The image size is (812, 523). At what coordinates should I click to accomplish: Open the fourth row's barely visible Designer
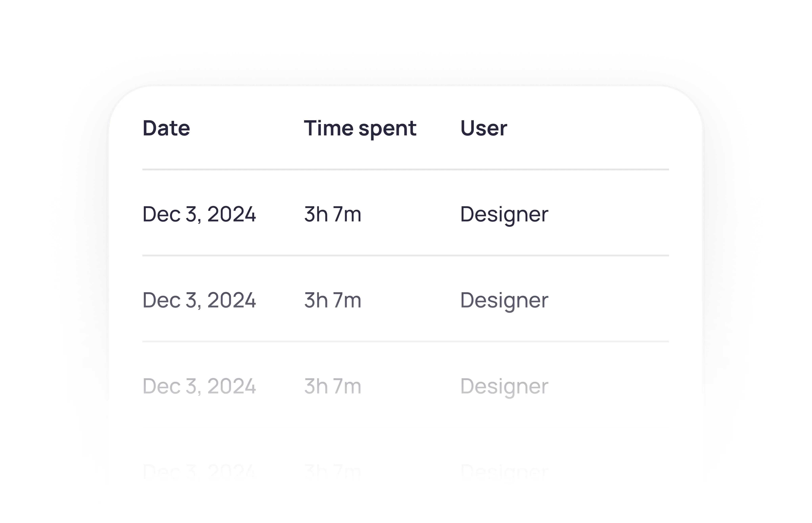tap(504, 471)
